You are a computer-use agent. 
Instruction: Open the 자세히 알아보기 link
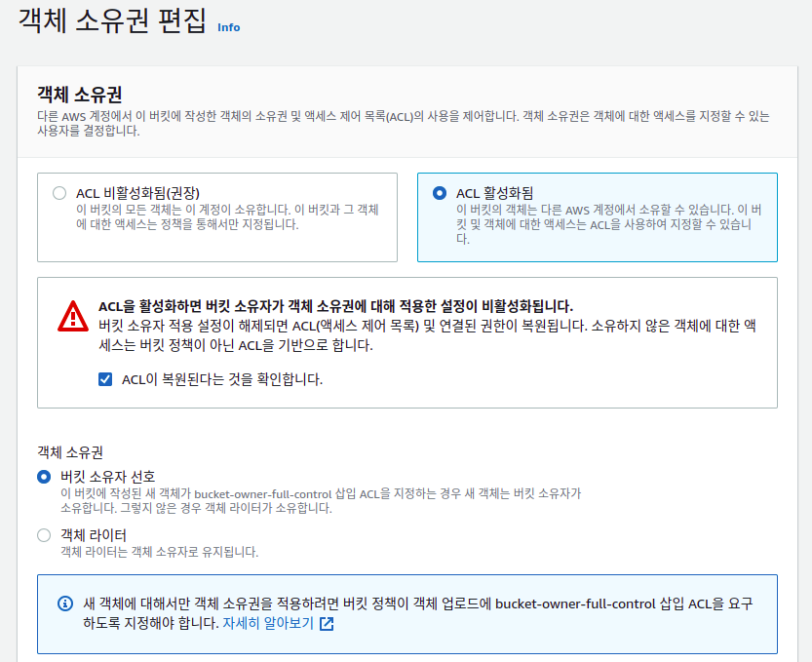pos(268,623)
